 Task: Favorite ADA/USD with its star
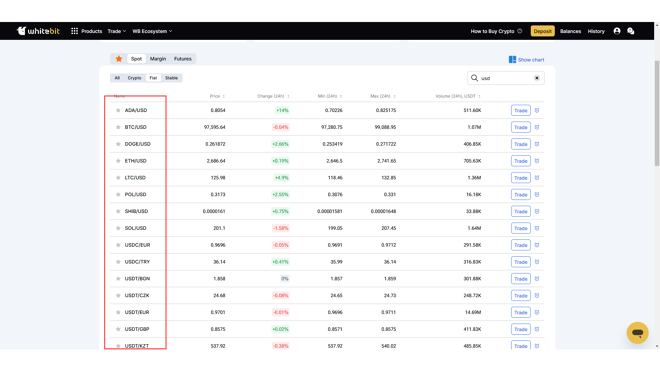[118, 110]
